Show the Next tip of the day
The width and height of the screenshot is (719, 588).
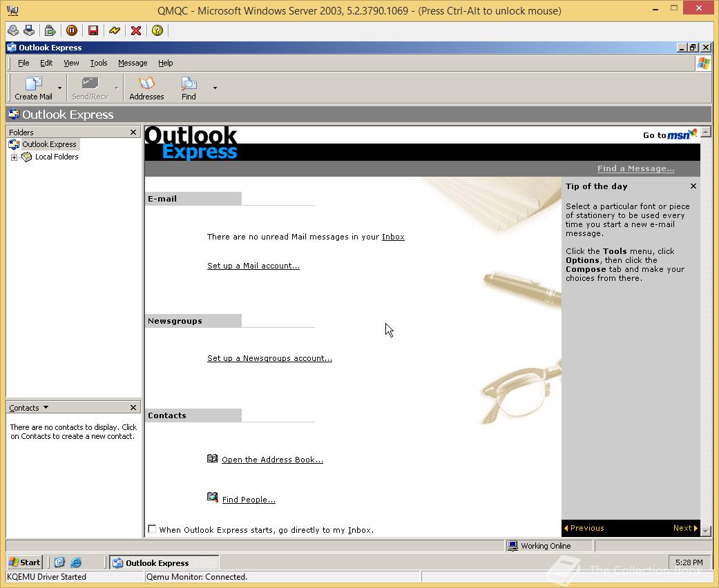coord(685,528)
